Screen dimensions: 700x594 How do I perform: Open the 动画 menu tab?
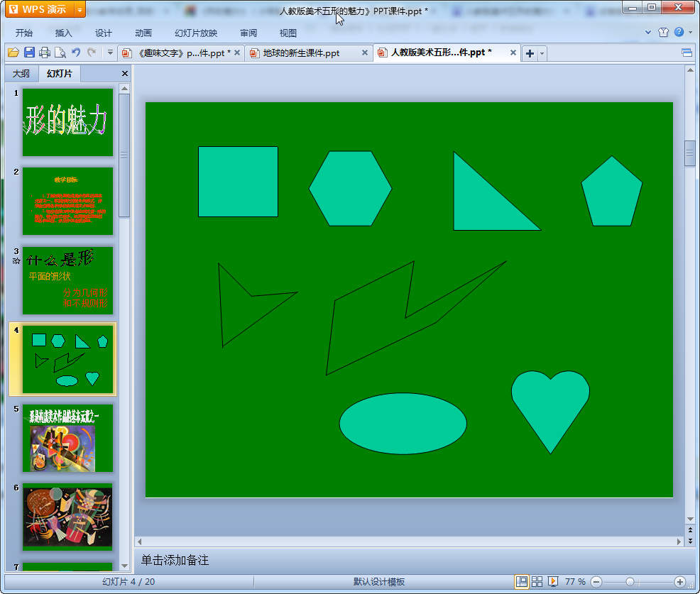143,33
